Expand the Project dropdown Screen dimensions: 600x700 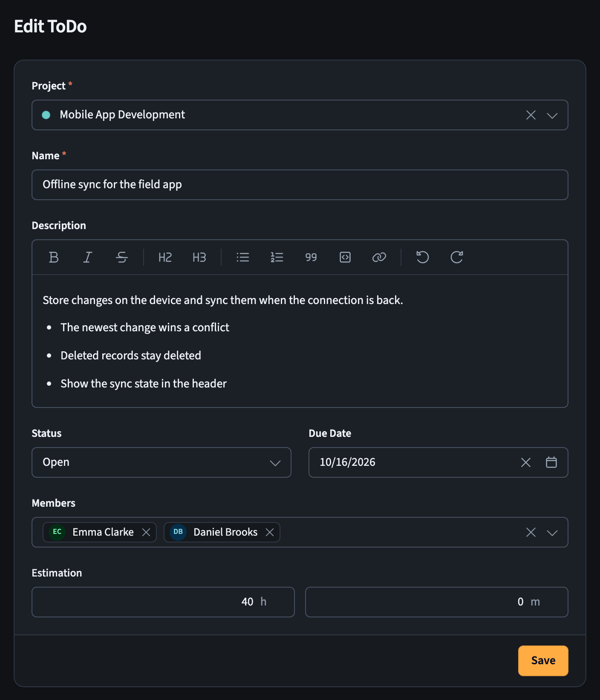point(552,115)
